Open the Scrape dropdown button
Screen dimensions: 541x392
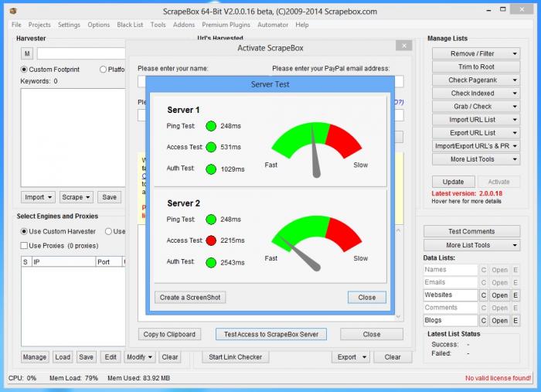click(x=76, y=197)
